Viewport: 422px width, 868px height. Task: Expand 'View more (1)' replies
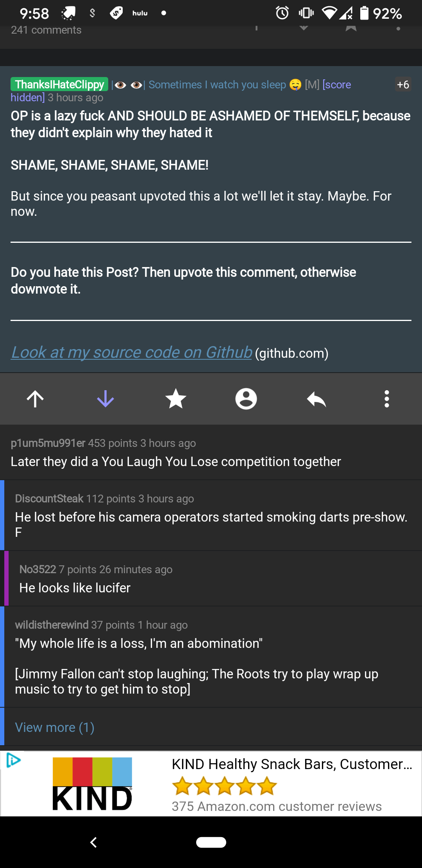(x=55, y=727)
